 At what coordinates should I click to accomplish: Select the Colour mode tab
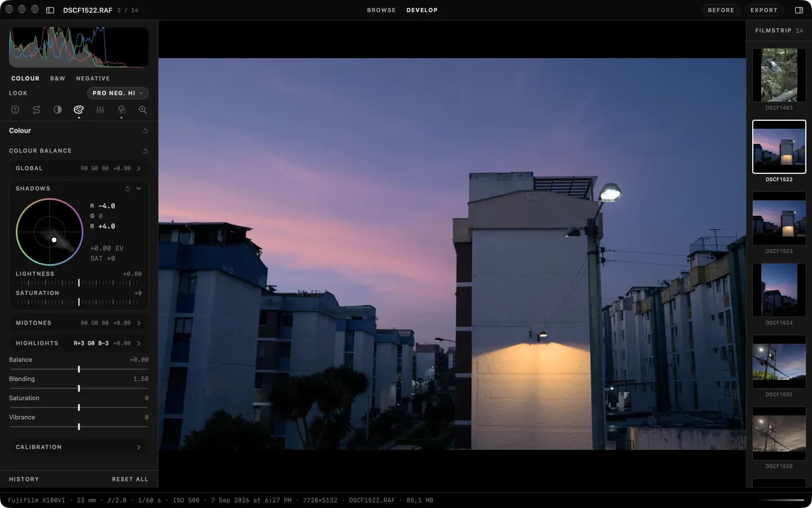pyautogui.click(x=25, y=78)
